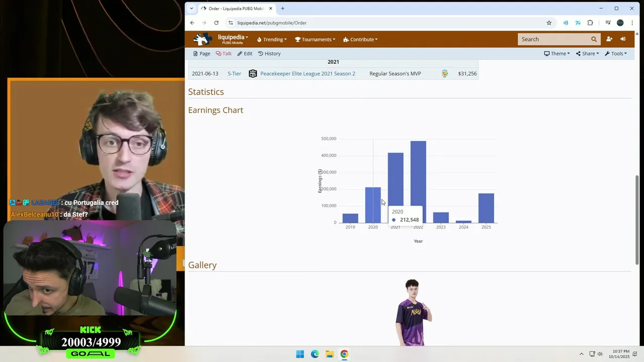Open site information icon in address bar
Screen dimensions: 644x362
[x=230, y=23]
